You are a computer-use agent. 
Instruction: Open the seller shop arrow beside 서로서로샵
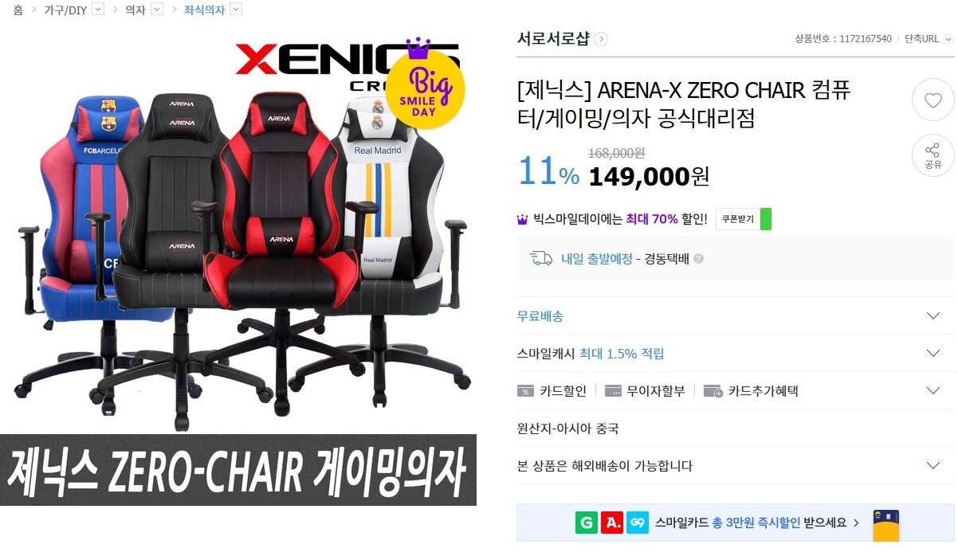pos(601,39)
